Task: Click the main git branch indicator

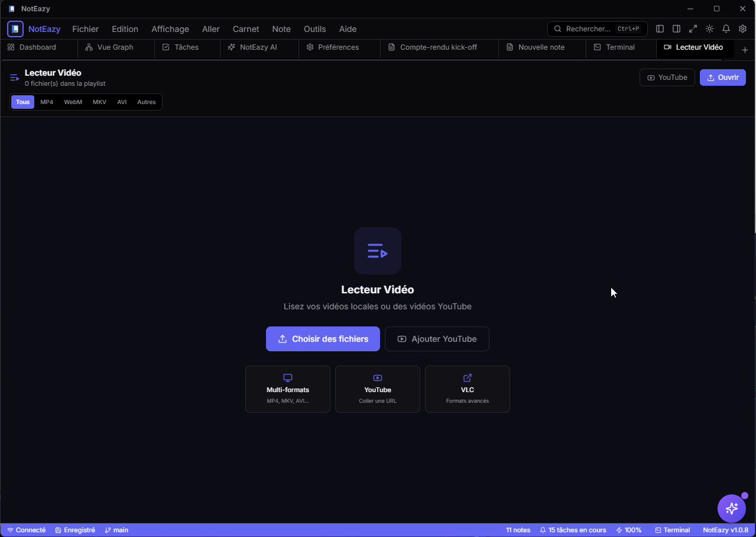Action: click(116, 530)
